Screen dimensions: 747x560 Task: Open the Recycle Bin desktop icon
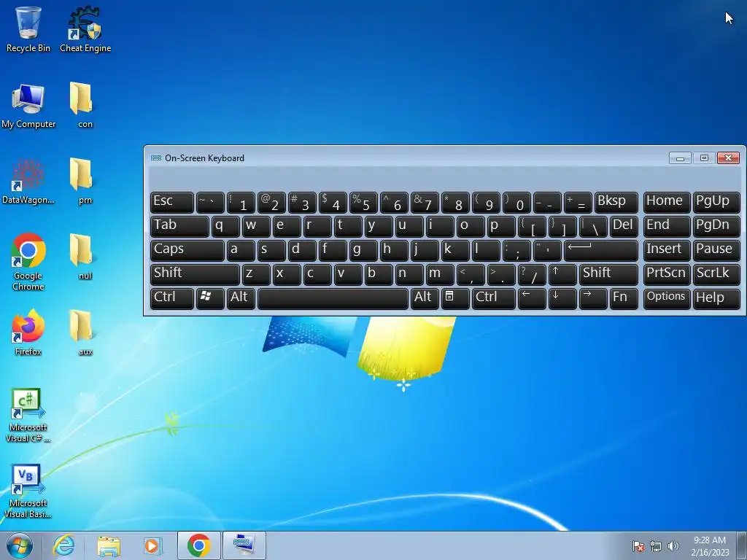[x=28, y=28]
